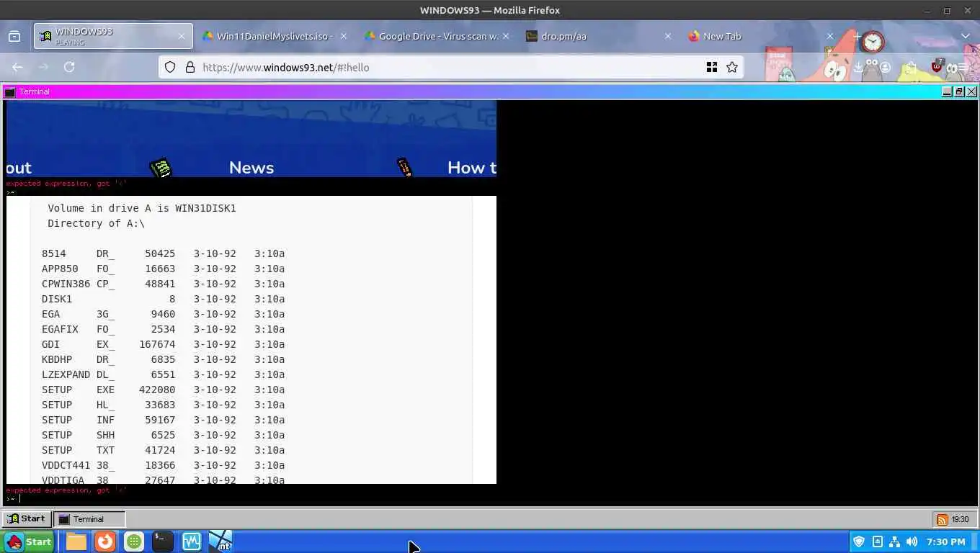The height and width of the screenshot is (553, 980).
Task: Launch the orange Firefox-style launcher icon
Action: pyautogui.click(x=105, y=541)
